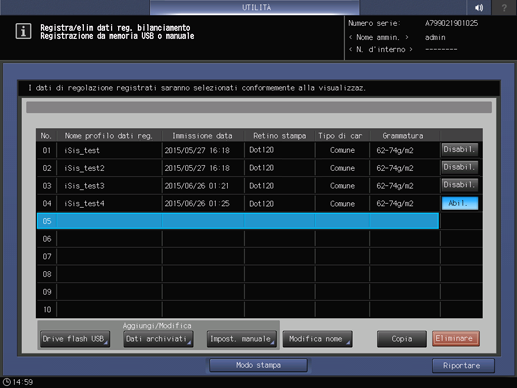Click Comune in the iSis_test2 row
Screen dimensions: 517x388
pyautogui.click(x=342, y=168)
